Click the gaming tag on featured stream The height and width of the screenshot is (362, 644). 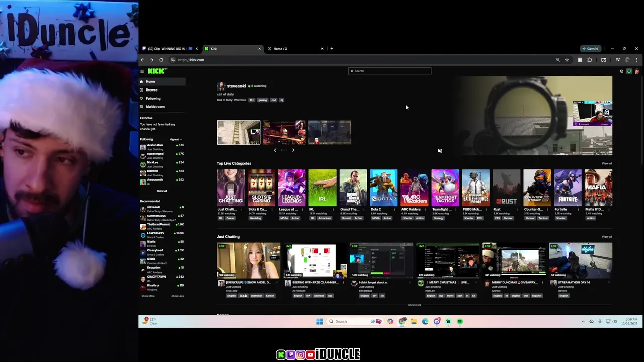263,100
